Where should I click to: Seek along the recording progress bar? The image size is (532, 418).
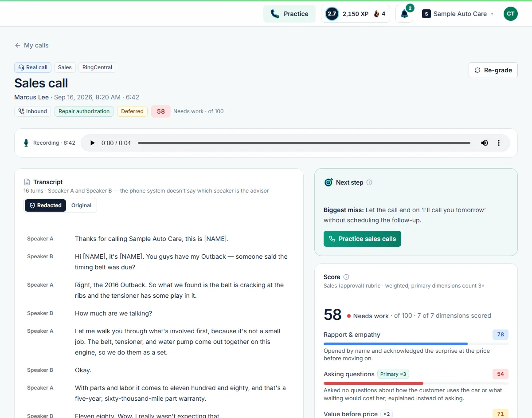click(x=304, y=143)
